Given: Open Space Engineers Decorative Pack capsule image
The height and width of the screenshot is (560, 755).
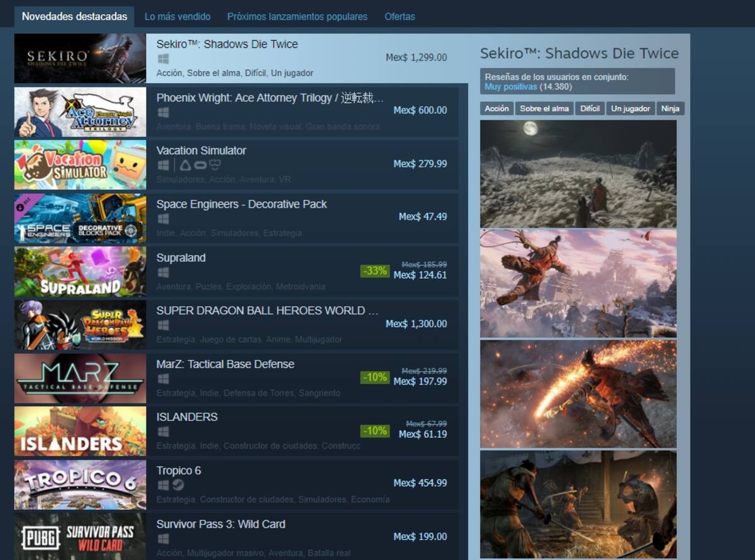Looking at the screenshot, I should [80, 218].
